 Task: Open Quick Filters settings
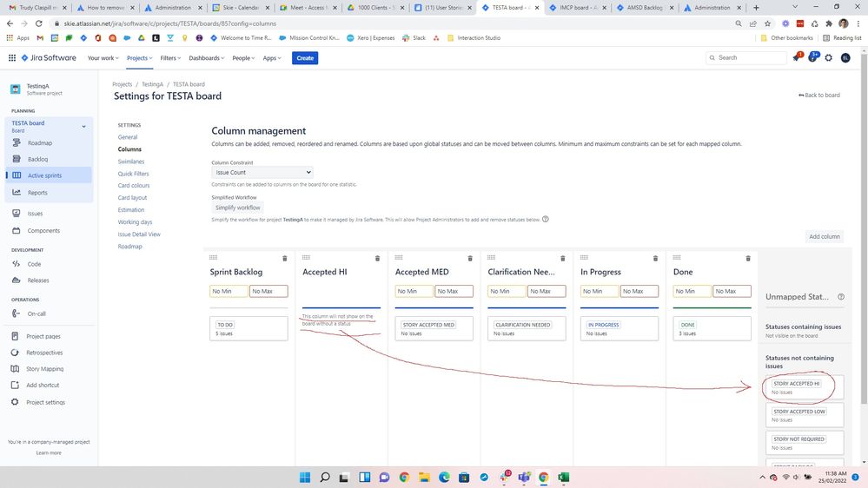point(133,174)
